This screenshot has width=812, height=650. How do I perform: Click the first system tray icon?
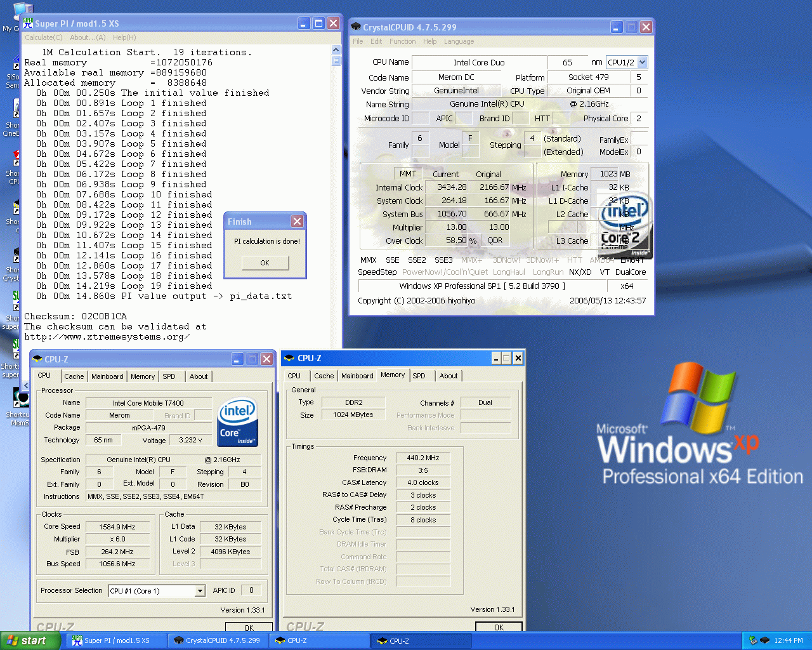753,640
